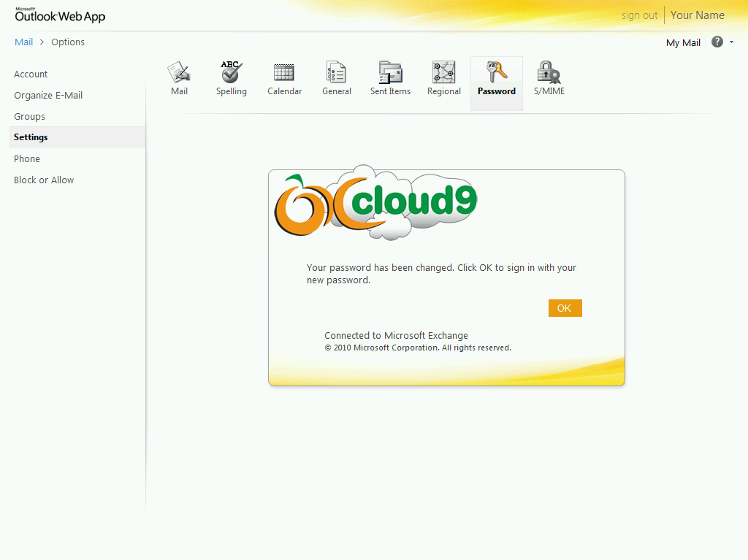Open the My Mail link

point(683,43)
